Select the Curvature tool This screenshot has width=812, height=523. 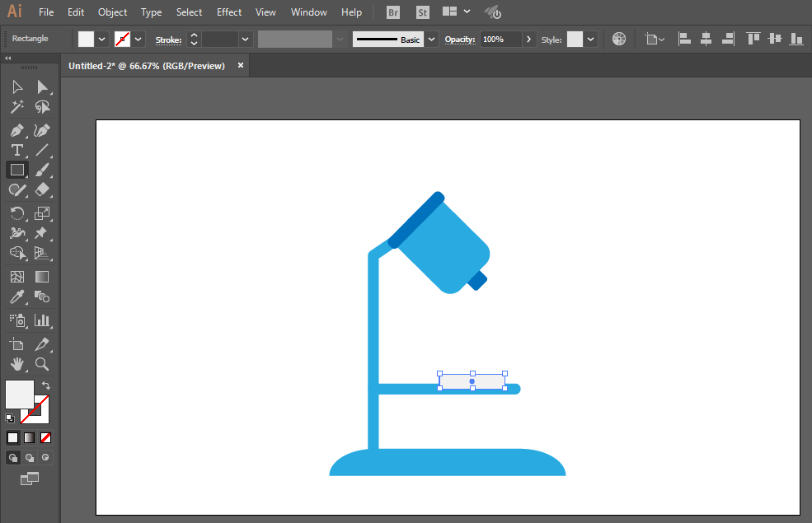pyautogui.click(x=42, y=130)
